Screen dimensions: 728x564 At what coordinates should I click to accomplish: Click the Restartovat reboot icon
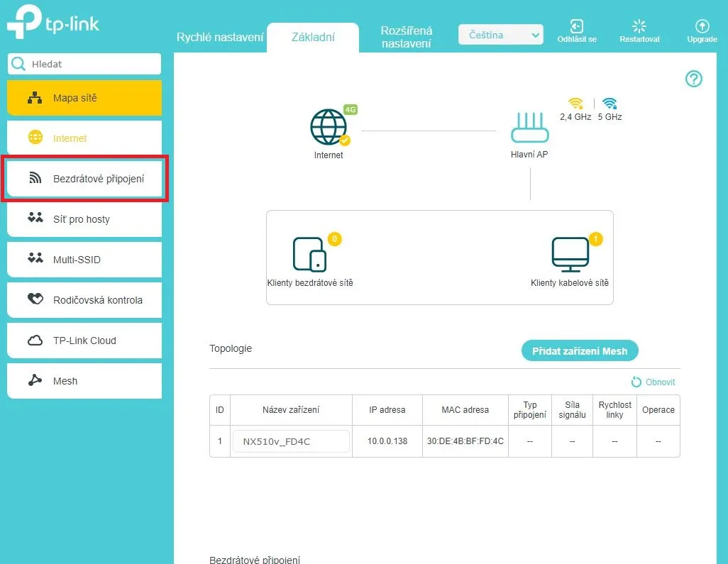tap(639, 27)
